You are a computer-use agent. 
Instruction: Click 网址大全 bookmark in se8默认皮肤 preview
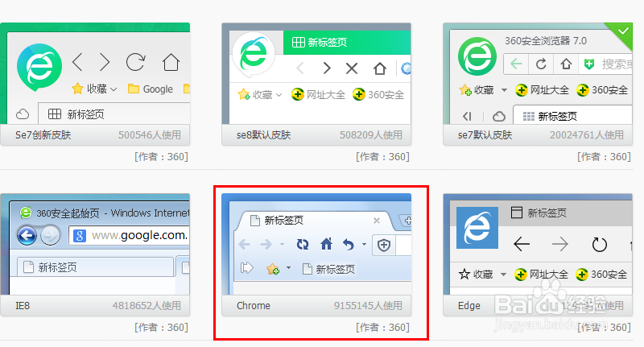point(318,94)
